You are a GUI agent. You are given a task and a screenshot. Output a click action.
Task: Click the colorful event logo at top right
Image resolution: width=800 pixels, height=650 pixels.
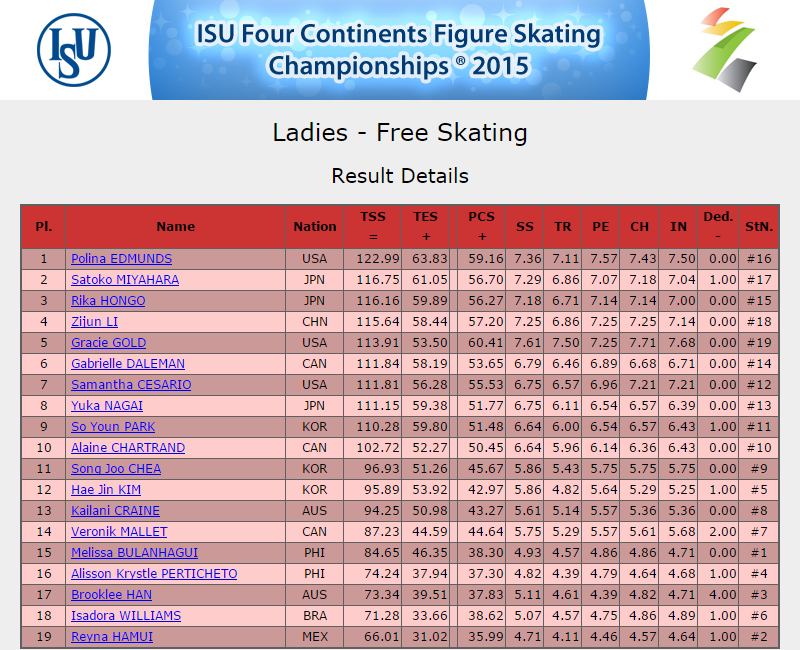[x=724, y=49]
